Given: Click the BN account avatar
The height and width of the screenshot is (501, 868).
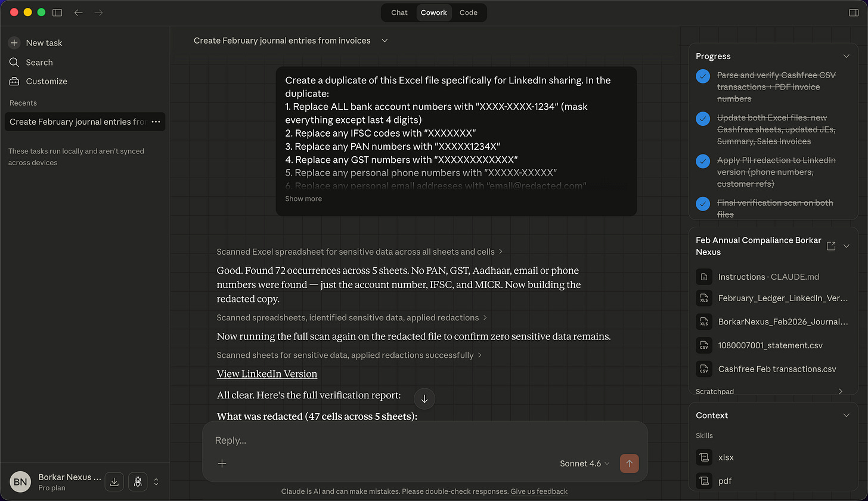Looking at the screenshot, I should [x=20, y=482].
